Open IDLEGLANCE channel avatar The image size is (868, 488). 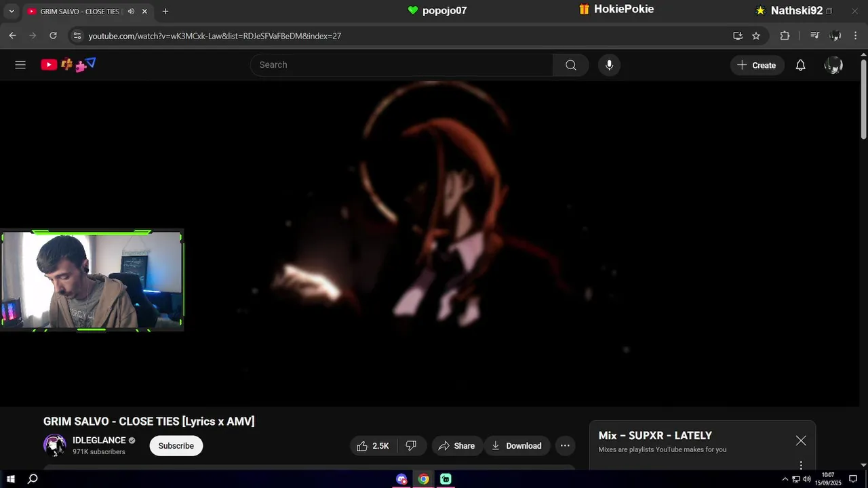click(x=54, y=445)
